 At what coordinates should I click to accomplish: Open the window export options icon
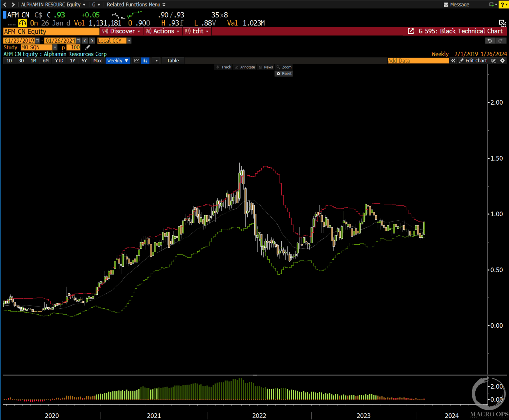pos(493,5)
